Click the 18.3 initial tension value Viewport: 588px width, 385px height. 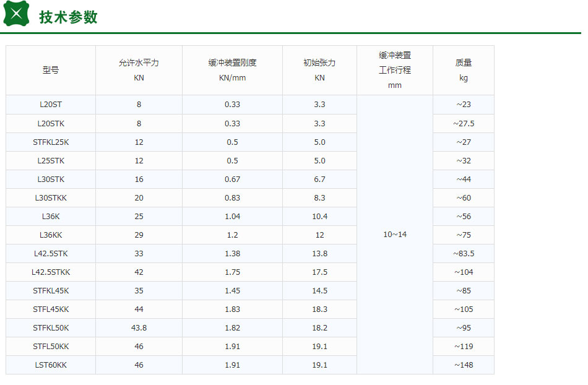click(319, 309)
